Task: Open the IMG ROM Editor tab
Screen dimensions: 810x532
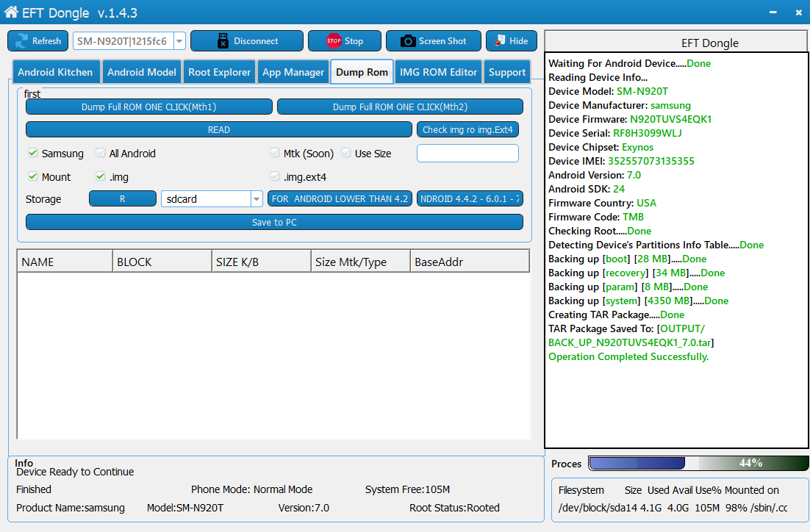Action: point(438,72)
